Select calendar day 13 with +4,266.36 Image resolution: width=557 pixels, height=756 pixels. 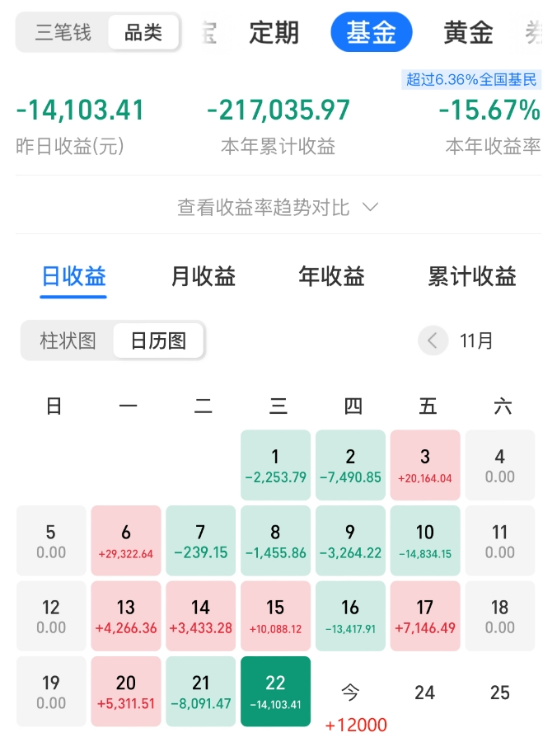pos(126,616)
